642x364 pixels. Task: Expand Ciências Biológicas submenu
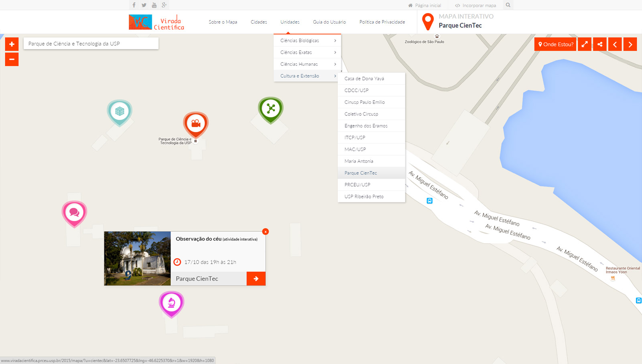(307, 40)
